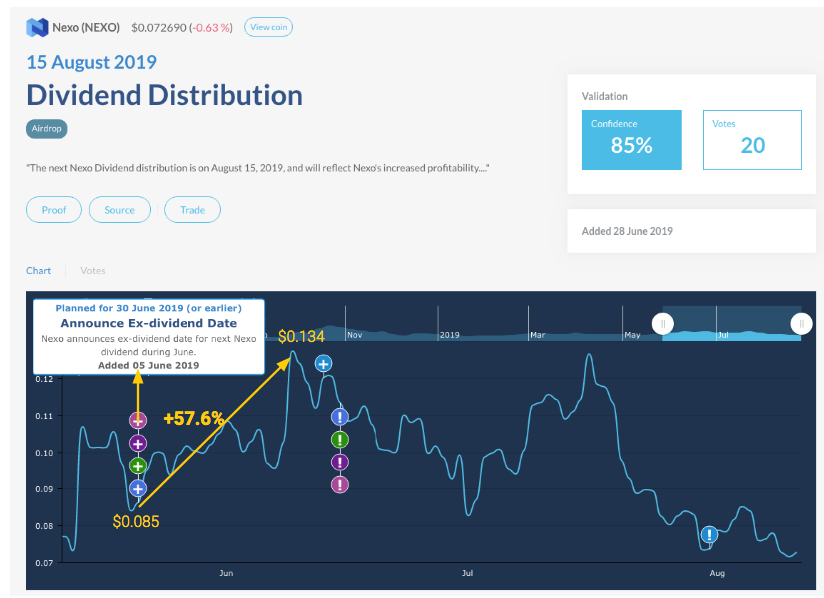Click the Announce Ex-dividend Date tooltip title

click(x=149, y=323)
